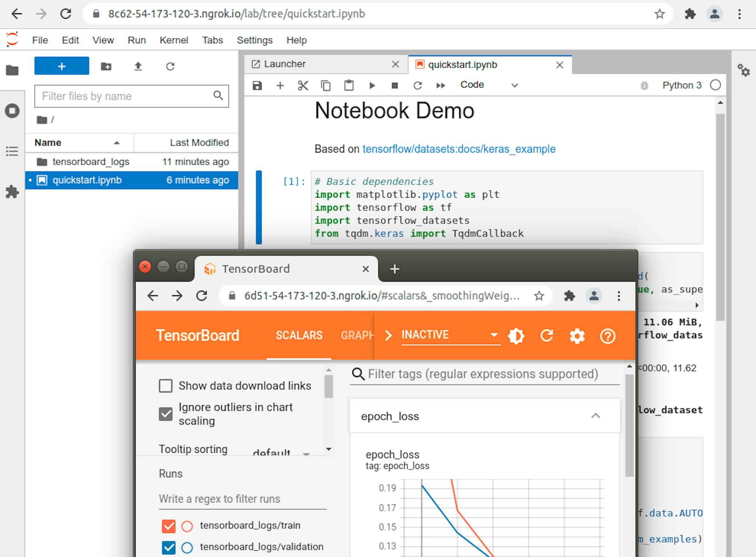Open the File menu
This screenshot has width=756, height=557.
point(40,40)
